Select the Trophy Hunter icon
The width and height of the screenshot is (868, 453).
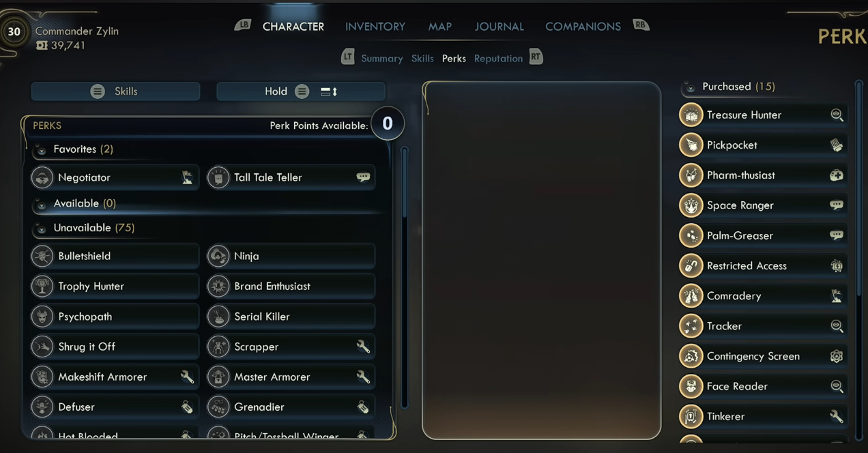pyautogui.click(x=42, y=286)
